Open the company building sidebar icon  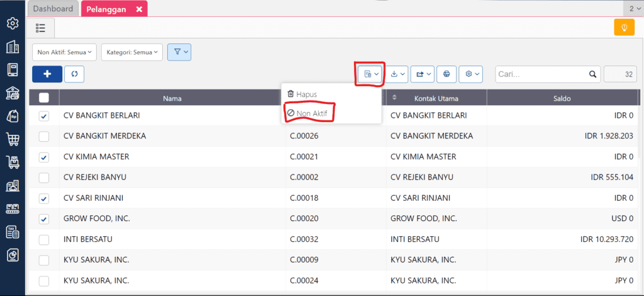point(12,47)
